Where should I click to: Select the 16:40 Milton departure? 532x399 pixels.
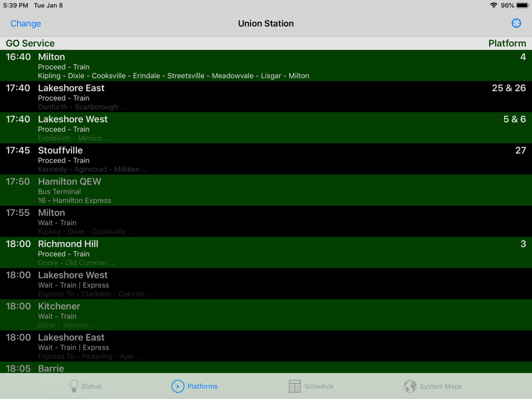tap(266, 66)
